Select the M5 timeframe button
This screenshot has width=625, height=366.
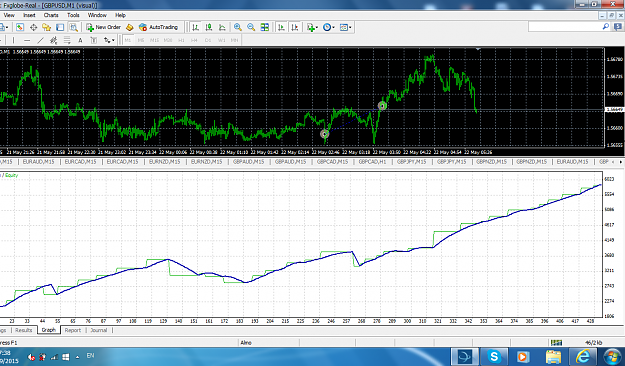(141, 40)
